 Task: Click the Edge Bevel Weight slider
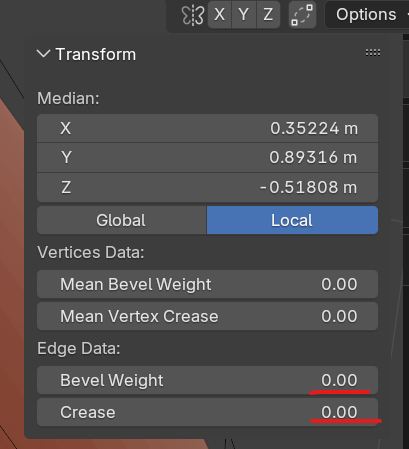[207, 380]
